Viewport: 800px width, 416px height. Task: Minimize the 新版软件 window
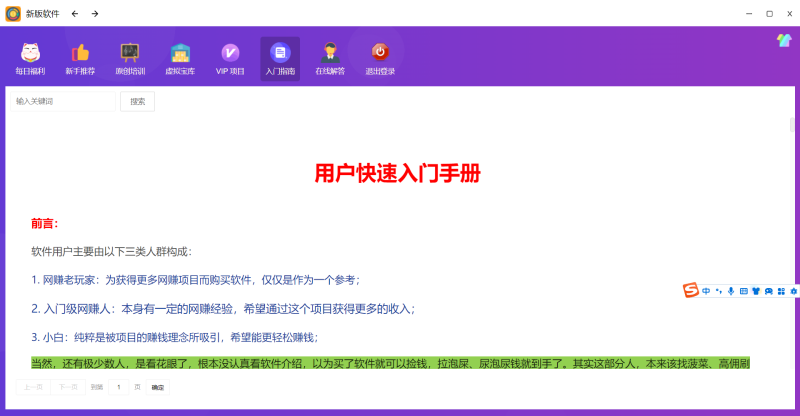pos(749,14)
